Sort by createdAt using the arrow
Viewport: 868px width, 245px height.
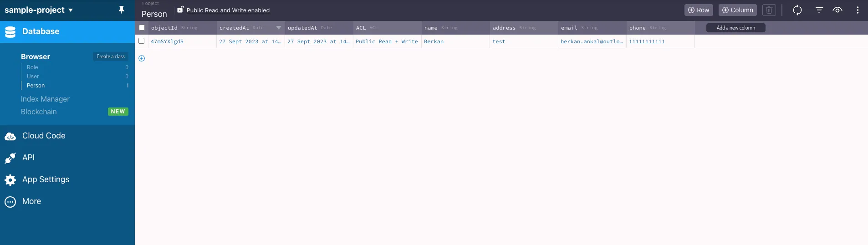coord(278,28)
